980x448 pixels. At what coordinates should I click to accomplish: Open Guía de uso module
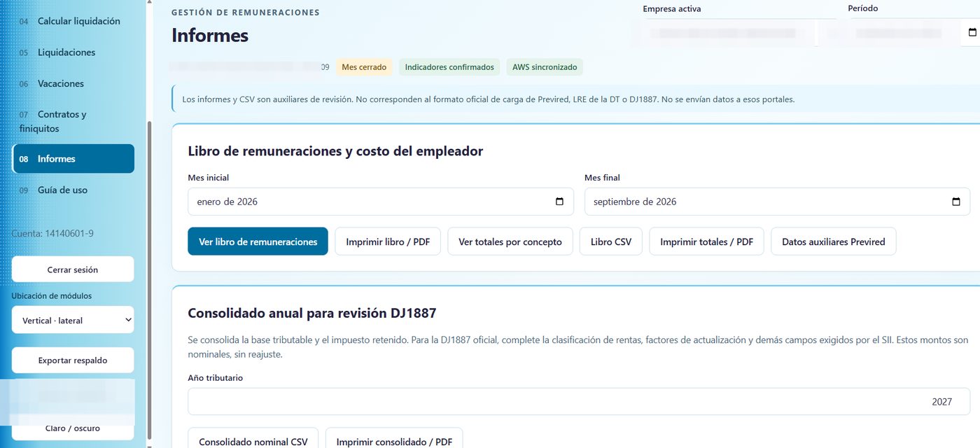tap(73, 190)
